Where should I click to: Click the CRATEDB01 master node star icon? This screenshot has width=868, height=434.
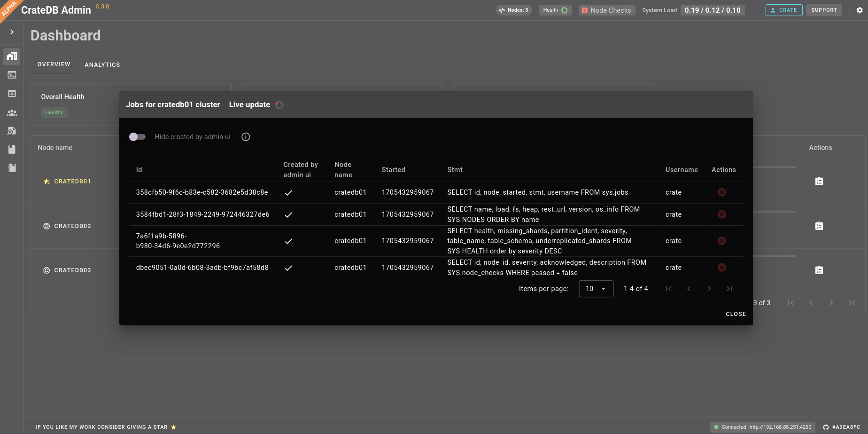(46, 181)
